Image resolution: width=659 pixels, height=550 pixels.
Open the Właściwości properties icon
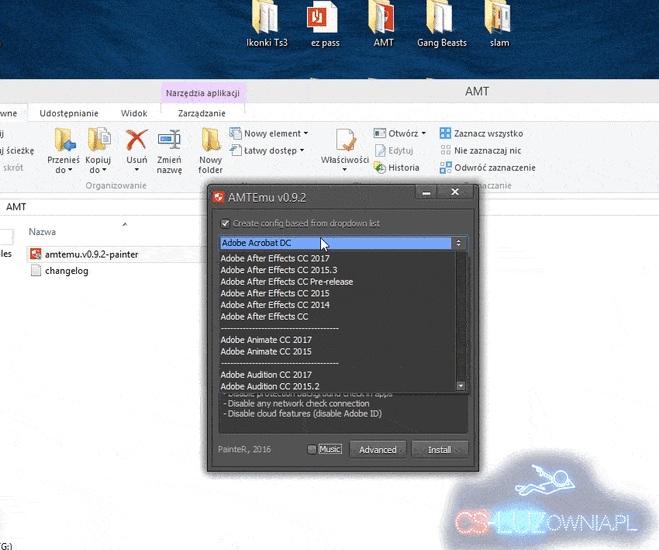[x=345, y=141]
